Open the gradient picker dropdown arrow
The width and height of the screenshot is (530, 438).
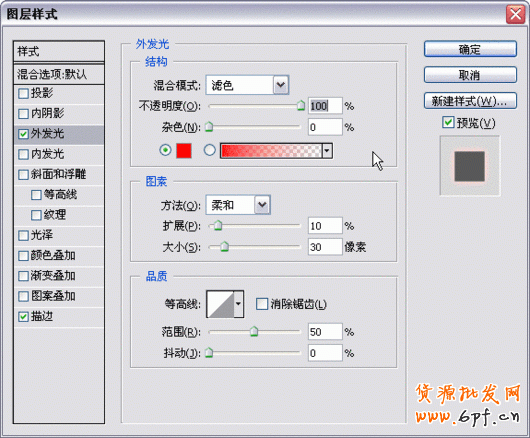coord(327,151)
